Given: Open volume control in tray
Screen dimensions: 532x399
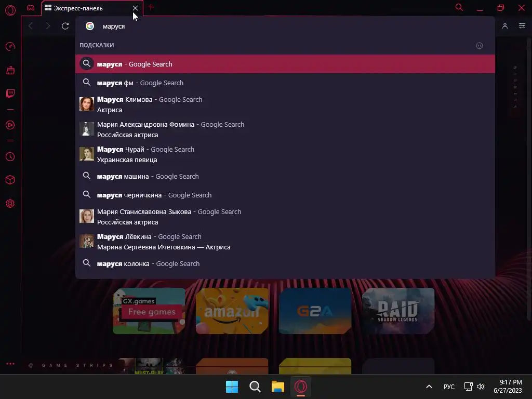Looking at the screenshot, I should pyautogui.click(x=481, y=387).
